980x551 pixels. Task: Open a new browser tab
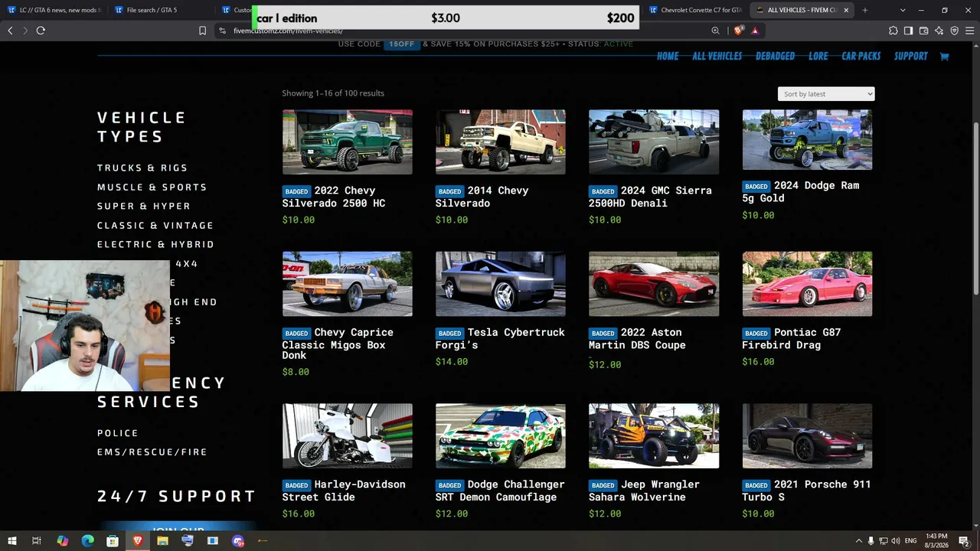coord(865,10)
